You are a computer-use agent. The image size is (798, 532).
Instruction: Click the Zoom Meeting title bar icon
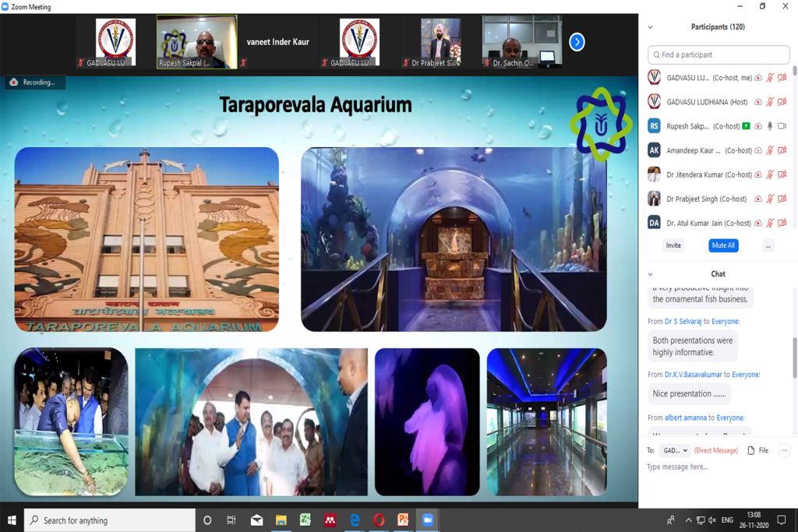(5, 6)
